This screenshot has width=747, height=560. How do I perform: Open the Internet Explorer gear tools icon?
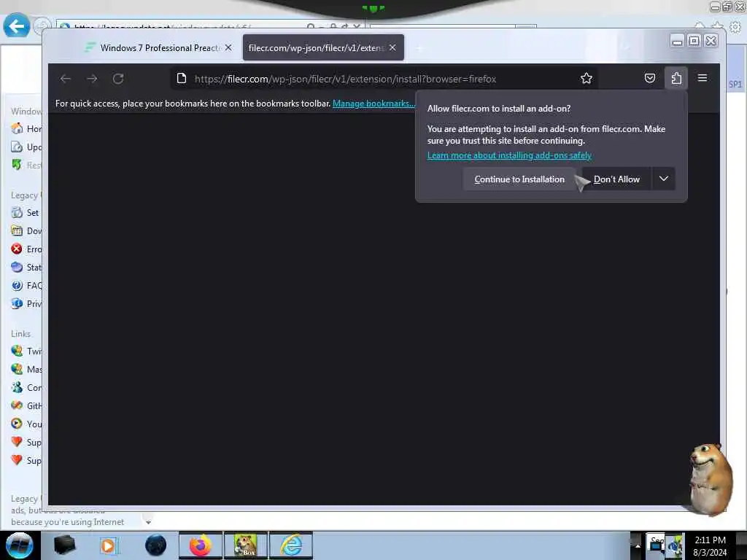[735, 27]
